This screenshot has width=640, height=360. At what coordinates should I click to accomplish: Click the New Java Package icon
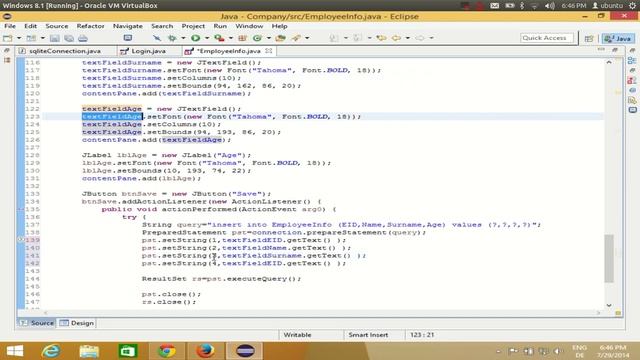click(242, 38)
